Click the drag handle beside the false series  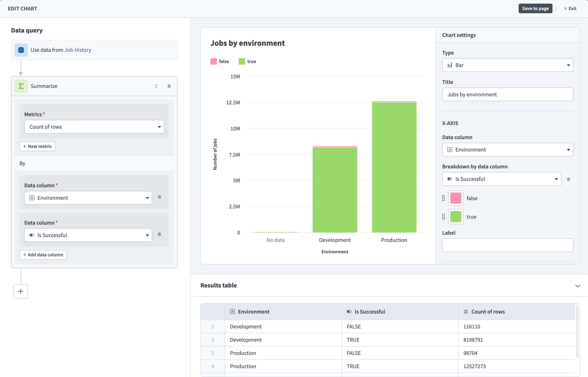click(x=443, y=198)
